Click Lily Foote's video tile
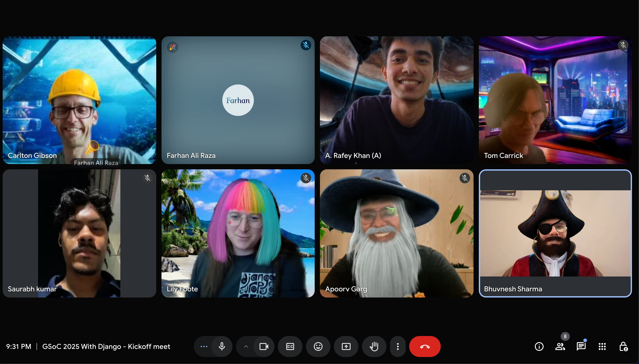This screenshot has width=639, height=364. pyautogui.click(x=238, y=233)
